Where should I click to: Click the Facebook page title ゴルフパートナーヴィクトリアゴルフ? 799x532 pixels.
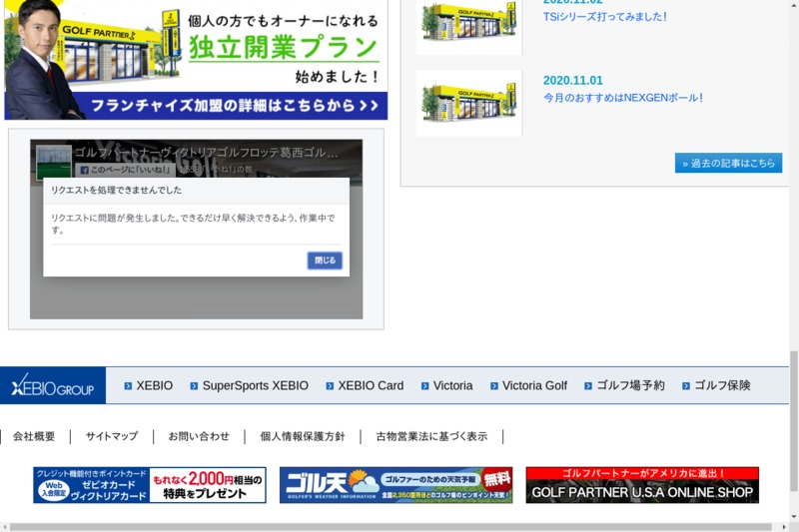[206, 152]
